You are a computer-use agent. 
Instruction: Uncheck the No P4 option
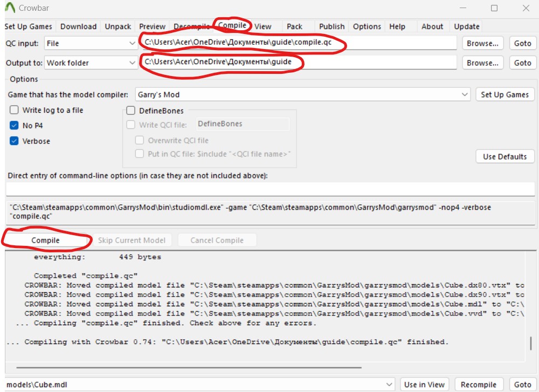14,126
